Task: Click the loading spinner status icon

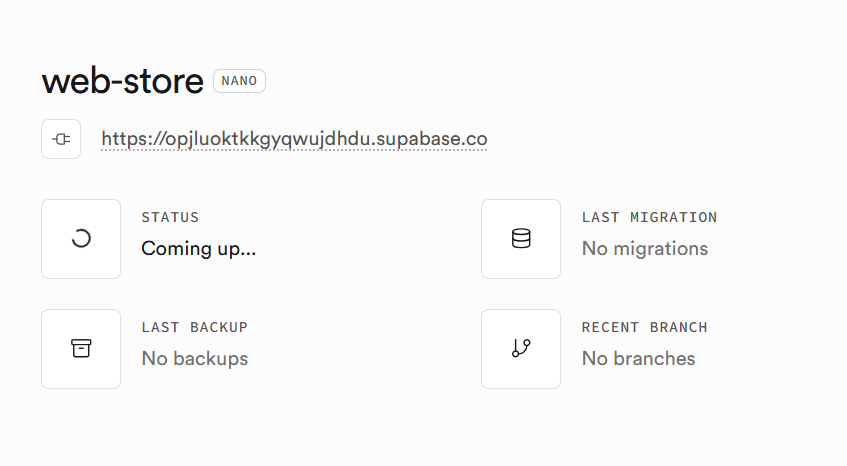Action: (81, 238)
